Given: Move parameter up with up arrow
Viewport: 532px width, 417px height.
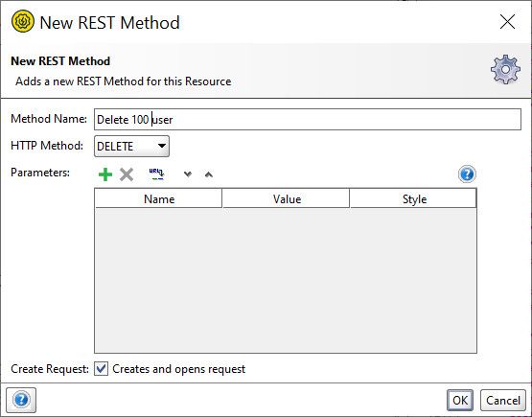Looking at the screenshot, I should (209, 174).
